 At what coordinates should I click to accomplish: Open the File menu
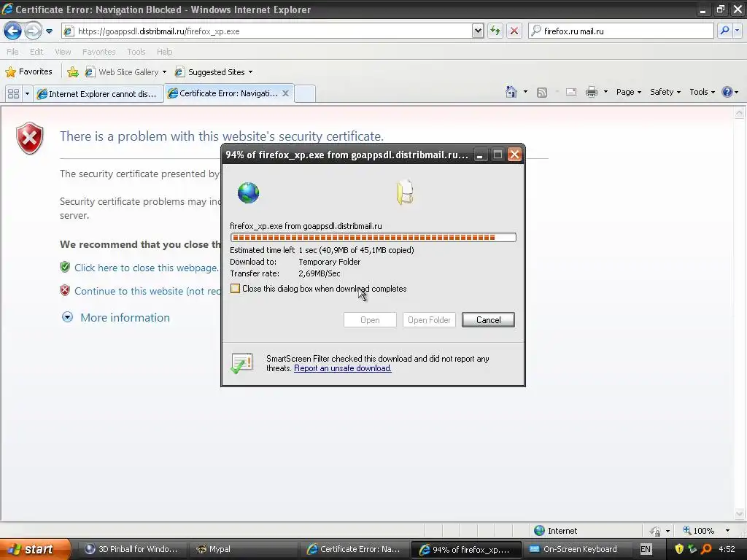click(x=12, y=52)
